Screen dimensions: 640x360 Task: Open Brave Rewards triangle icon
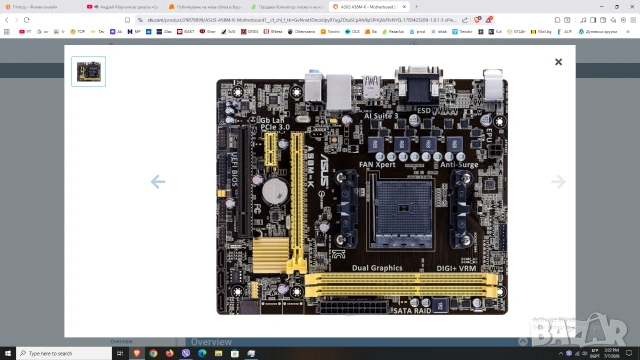point(489,20)
